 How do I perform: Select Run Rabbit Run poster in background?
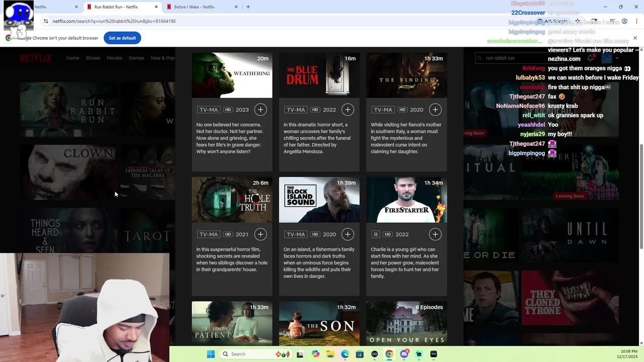[x=69, y=109]
